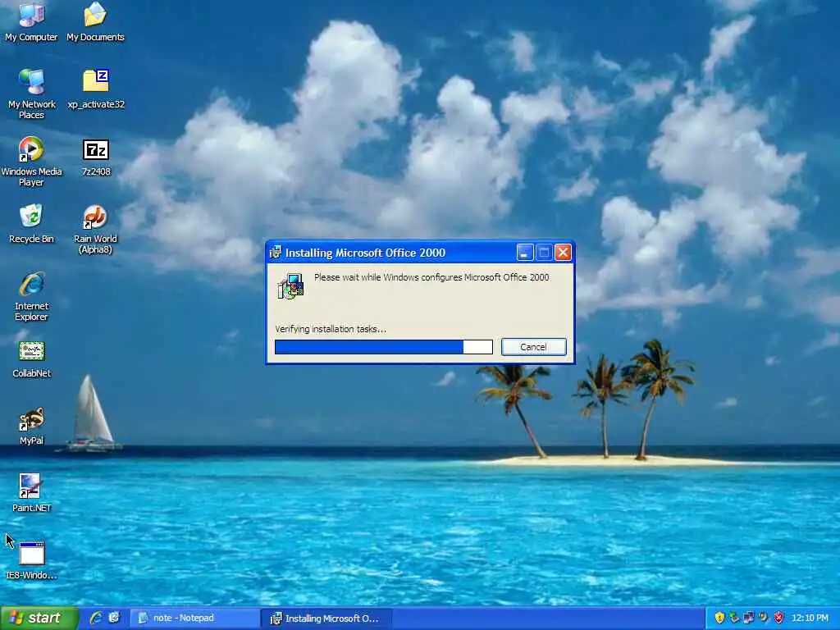The height and width of the screenshot is (630, 840).
Task: Click the network connection tray icon
Action: (748, 618)
